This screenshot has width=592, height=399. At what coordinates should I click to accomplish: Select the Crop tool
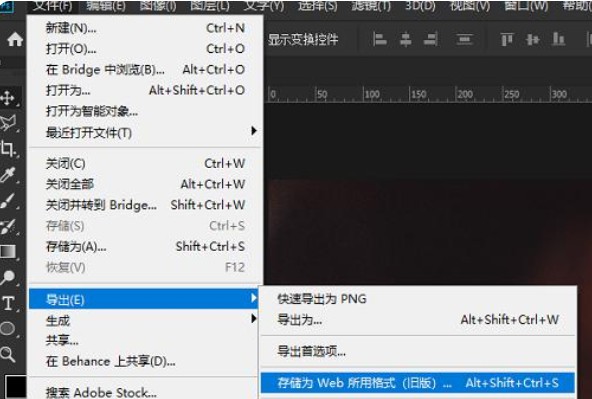(x=8, y=148)
